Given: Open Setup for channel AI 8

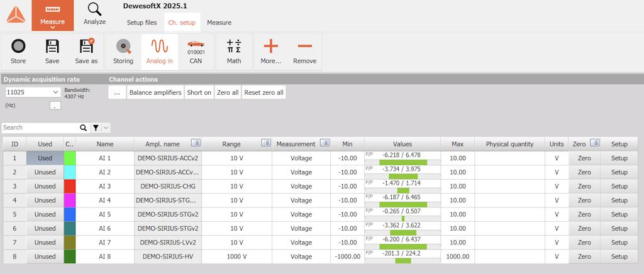Looking at the screenshot, I should click(x=619, y=256).
